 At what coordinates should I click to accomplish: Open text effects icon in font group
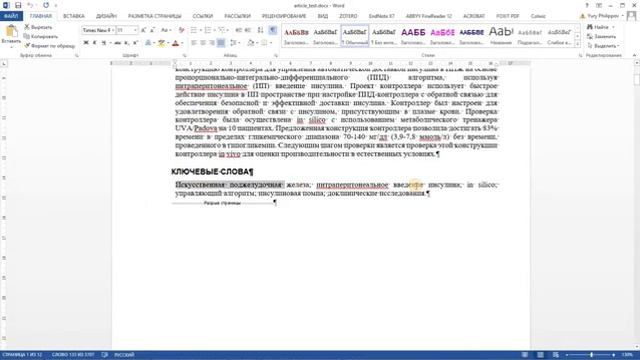148,43
